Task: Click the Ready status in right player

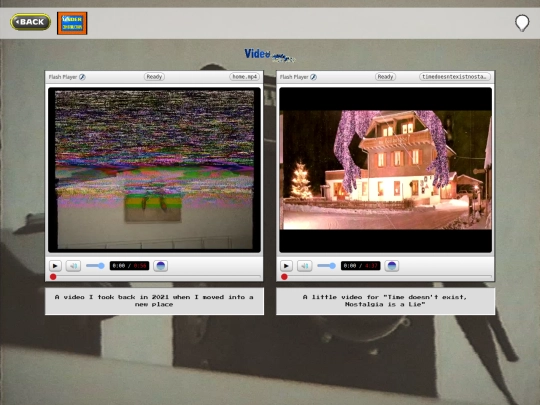Action: pyautogui.click(x=385, y=77)
